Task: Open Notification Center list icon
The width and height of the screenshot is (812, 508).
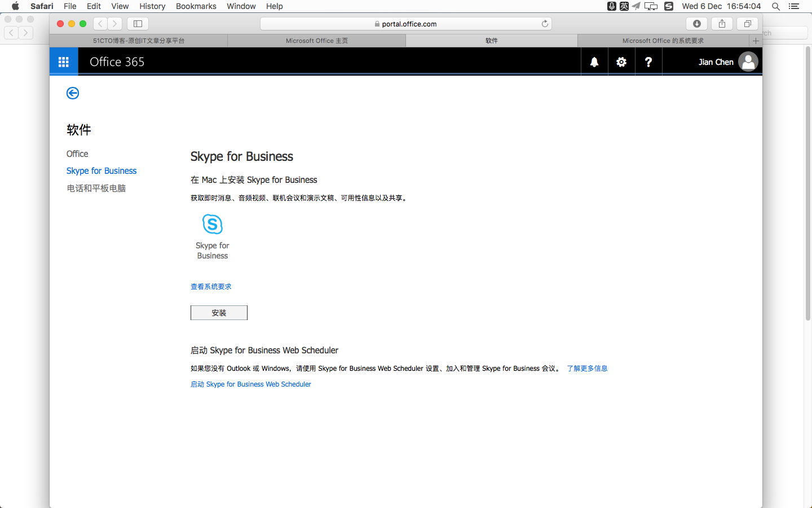Action: pyautogui.click(x=794, y=6)
